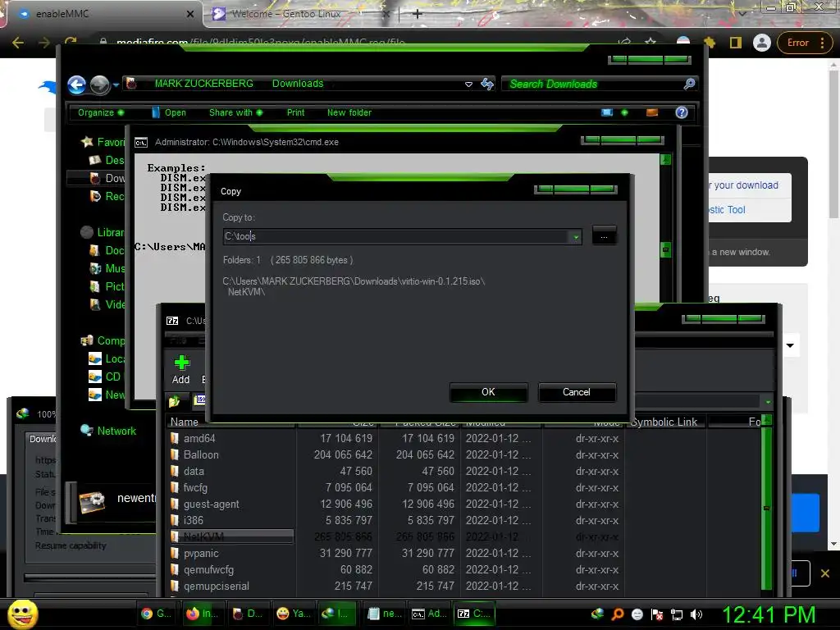Toggle the browser side panel
This screenshot has height=630, width=840.
(x=736, y=43)
